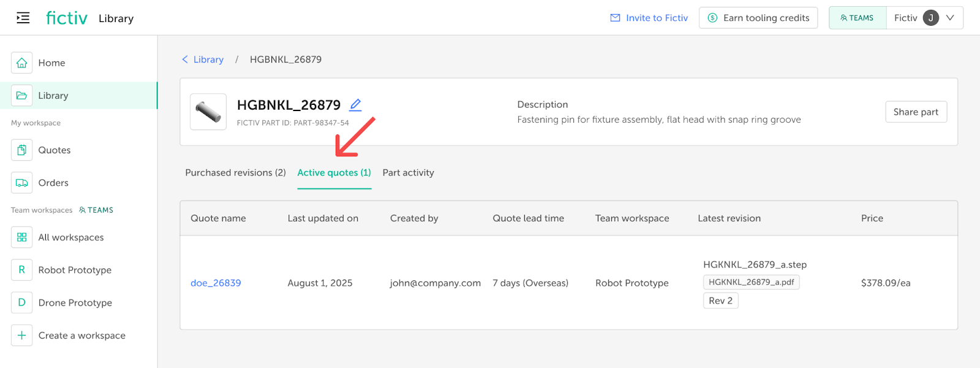Go back using the Library breadcrumb chevron
This screenshot has height=368, width=980.
pos(185,59)
